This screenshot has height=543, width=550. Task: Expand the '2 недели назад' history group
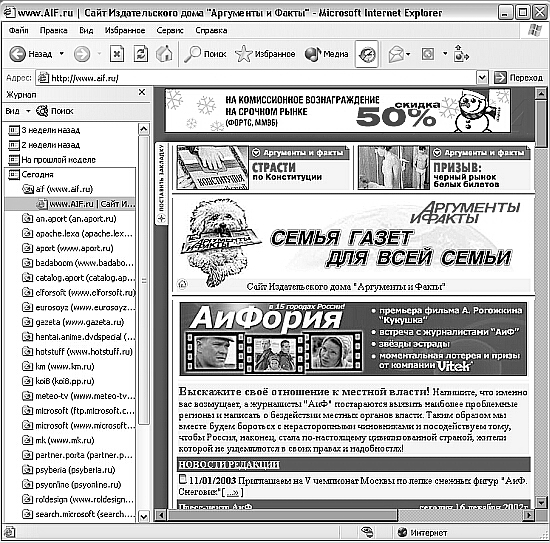tap(44, 145)
